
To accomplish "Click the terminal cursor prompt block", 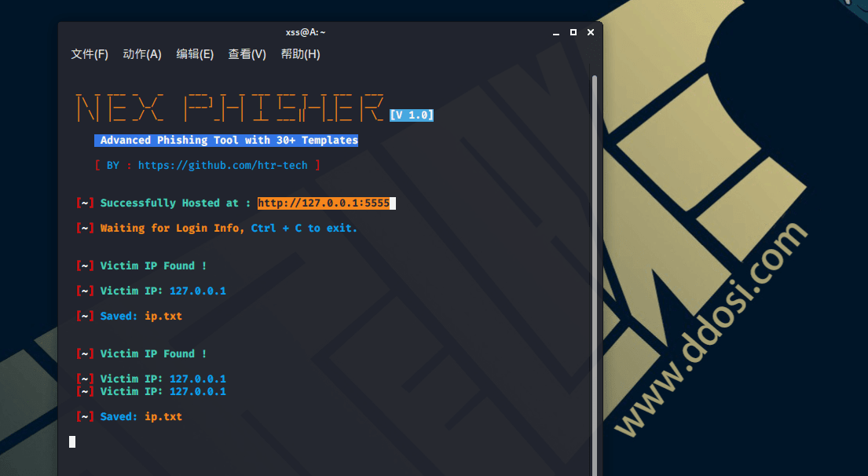I will pos(72,441).
